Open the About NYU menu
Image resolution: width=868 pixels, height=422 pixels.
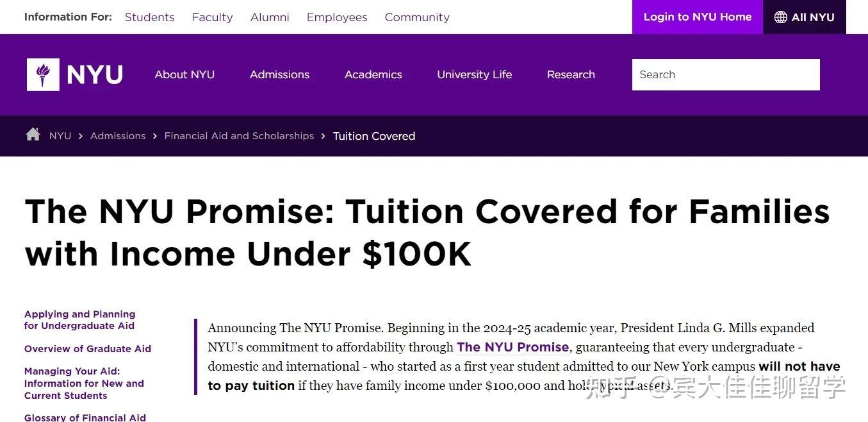point(184,74)
